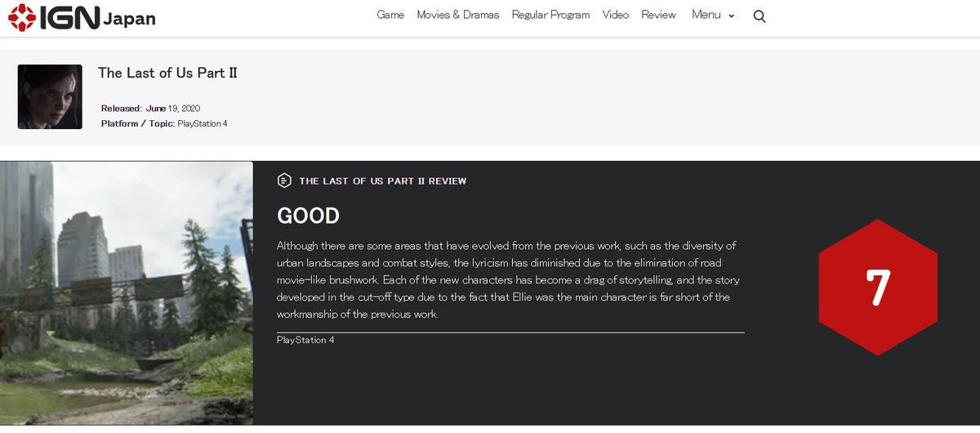Click the review summary paragraph
The width and height of the screenshot is (980, 433).
click(x=509, y=280)
